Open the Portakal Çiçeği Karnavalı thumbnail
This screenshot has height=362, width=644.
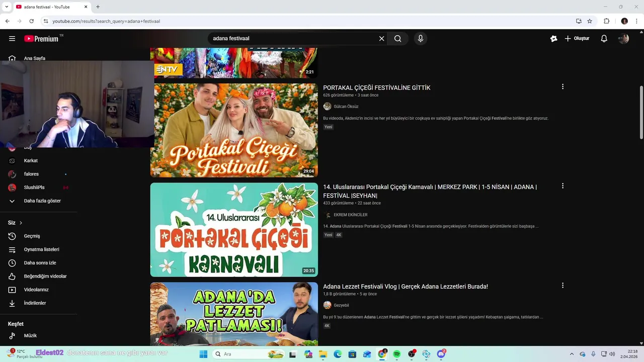[x=234, y=229]
